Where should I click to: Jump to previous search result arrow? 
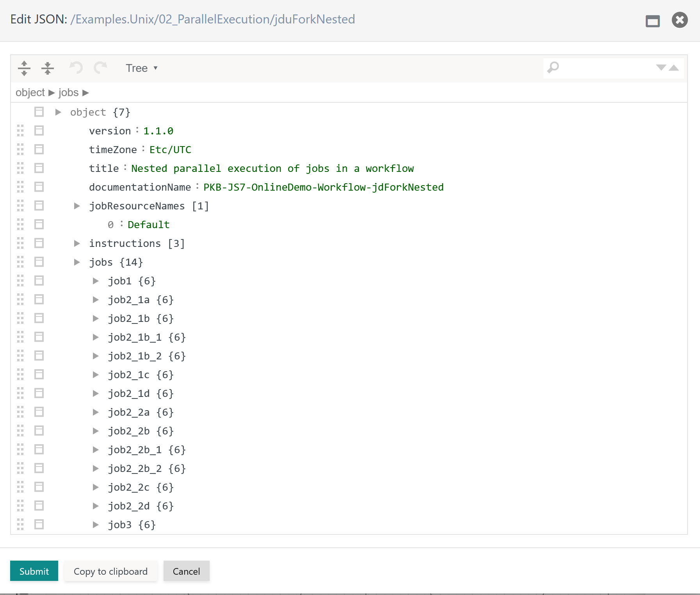(674, 68)
